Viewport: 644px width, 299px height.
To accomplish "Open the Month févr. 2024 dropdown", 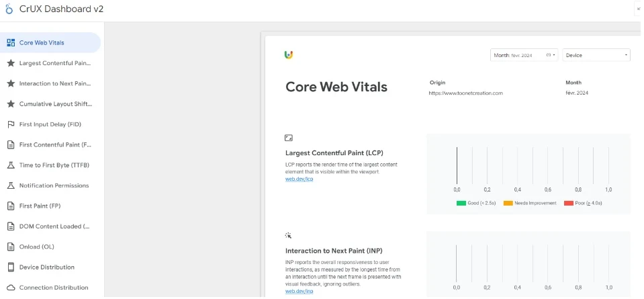I will point(524,55).
